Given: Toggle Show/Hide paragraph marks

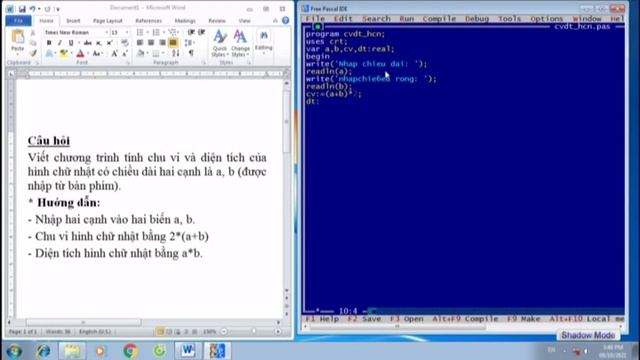Looking at the screenshot, I should tap(191, 53).
